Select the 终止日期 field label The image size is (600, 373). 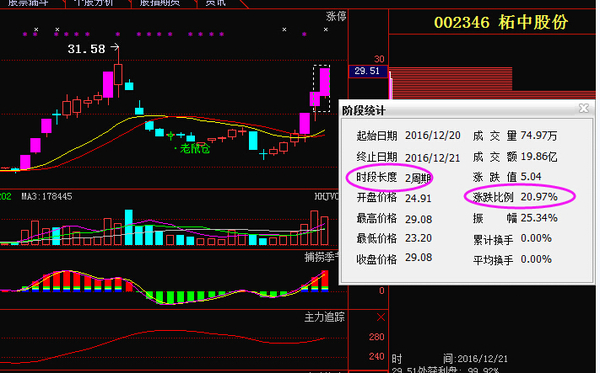coord(377,157)
